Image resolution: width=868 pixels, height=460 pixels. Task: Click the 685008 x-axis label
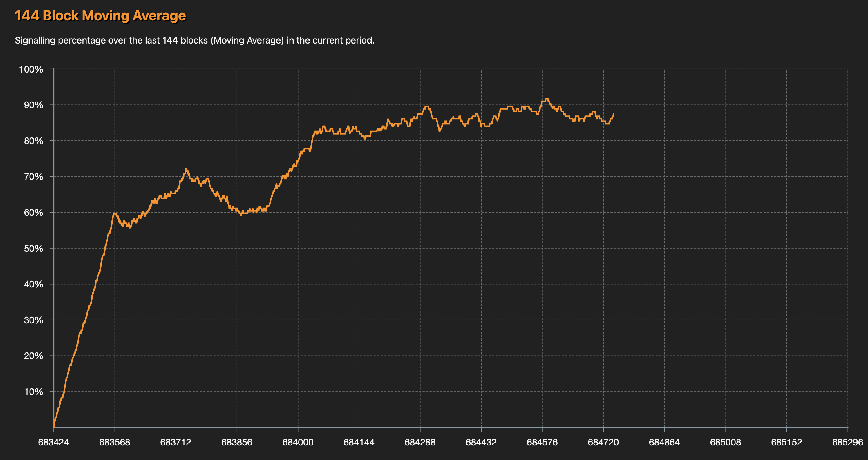[x=726, y=443]
